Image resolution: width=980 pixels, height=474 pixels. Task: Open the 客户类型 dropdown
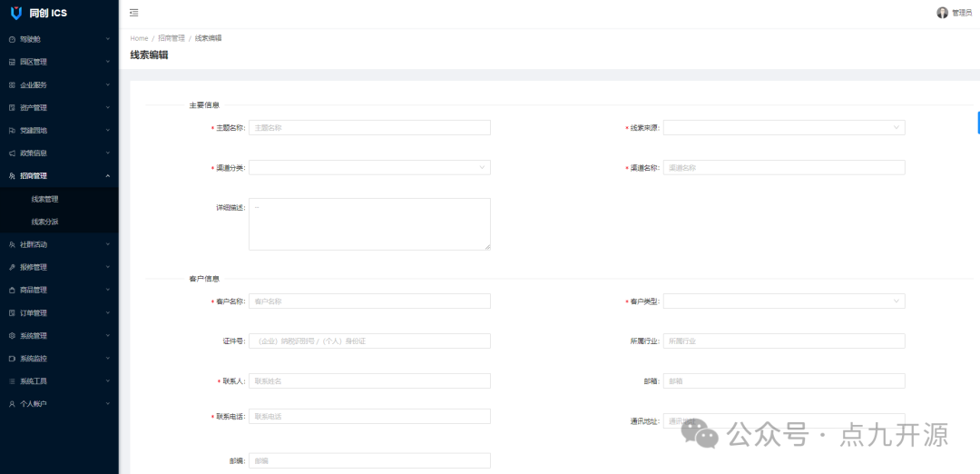pos(784,301)
